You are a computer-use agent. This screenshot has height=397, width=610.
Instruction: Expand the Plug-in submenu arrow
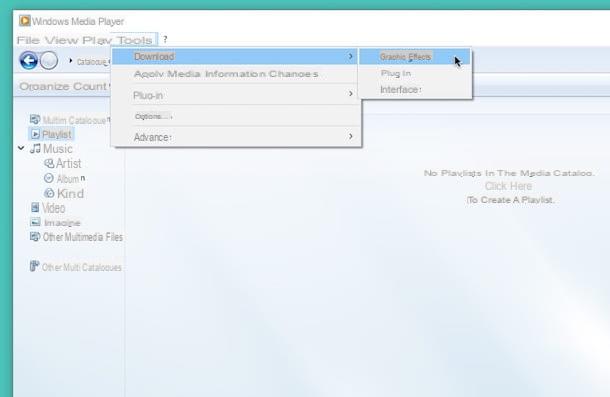point(351,94)
